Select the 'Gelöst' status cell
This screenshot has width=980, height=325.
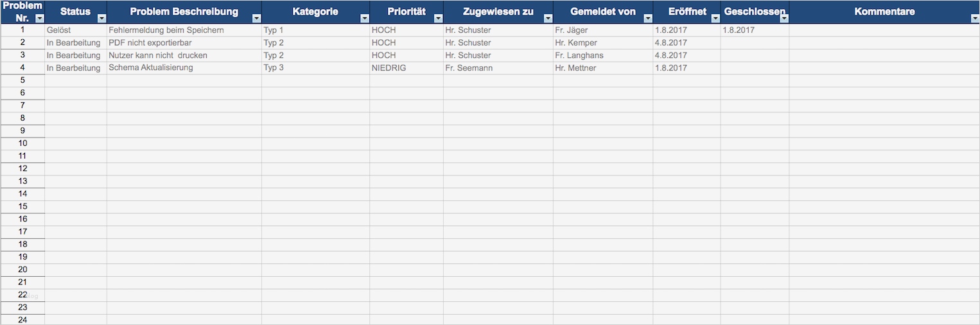(x=76, y=30)
